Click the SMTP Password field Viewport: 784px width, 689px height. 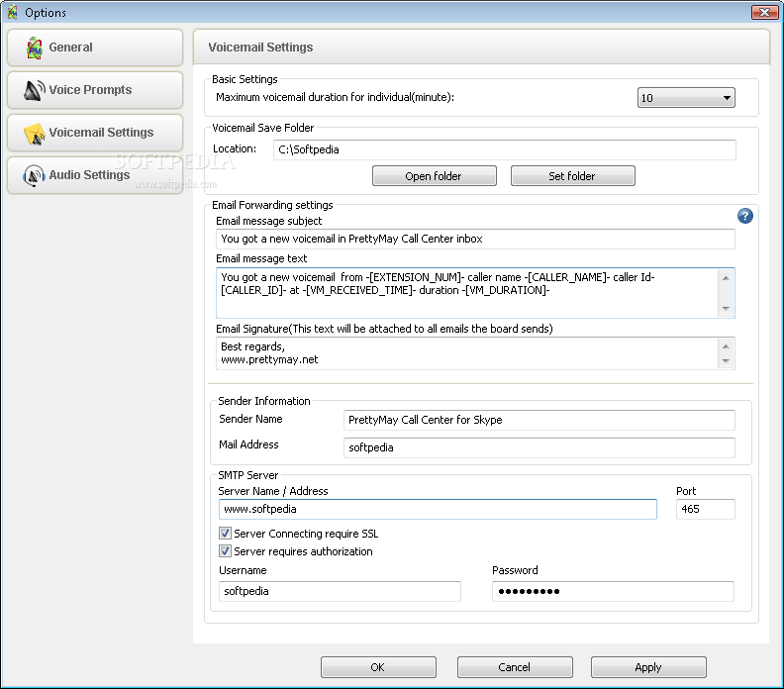point(613,591)
